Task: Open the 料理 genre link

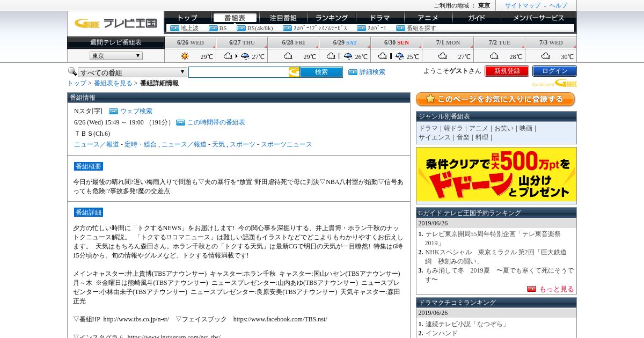Action: point(482,137)
